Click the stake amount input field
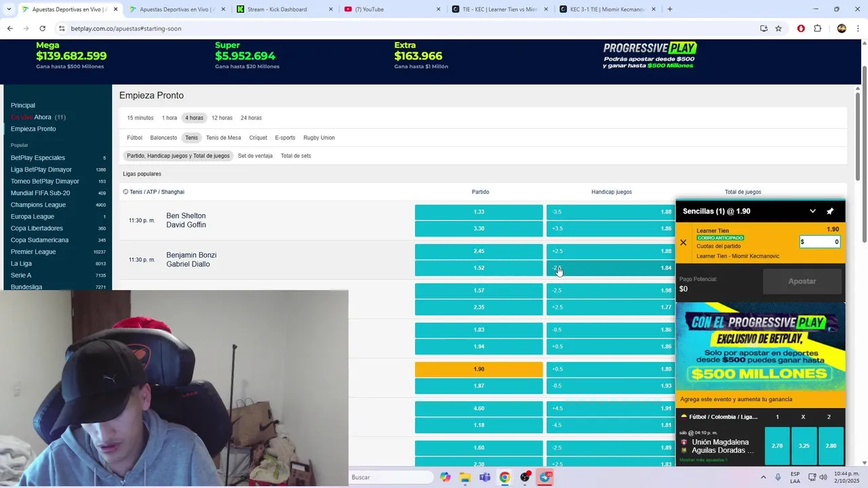868x488 pixels. click(820, 242)
